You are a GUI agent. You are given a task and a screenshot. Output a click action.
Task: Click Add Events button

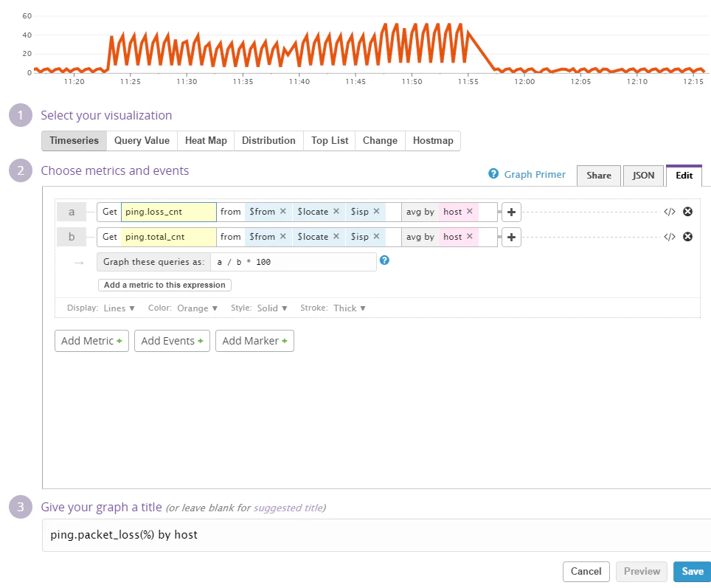(172, 341)
